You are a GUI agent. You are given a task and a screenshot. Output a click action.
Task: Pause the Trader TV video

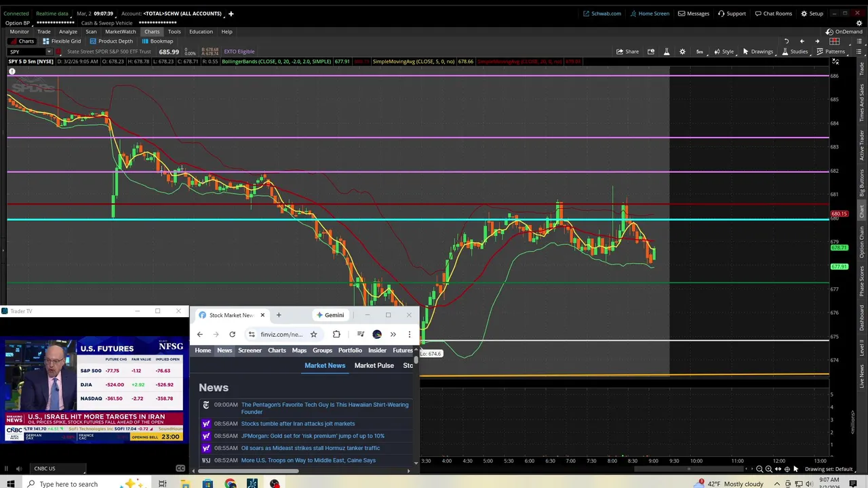[x=6, y=468]
